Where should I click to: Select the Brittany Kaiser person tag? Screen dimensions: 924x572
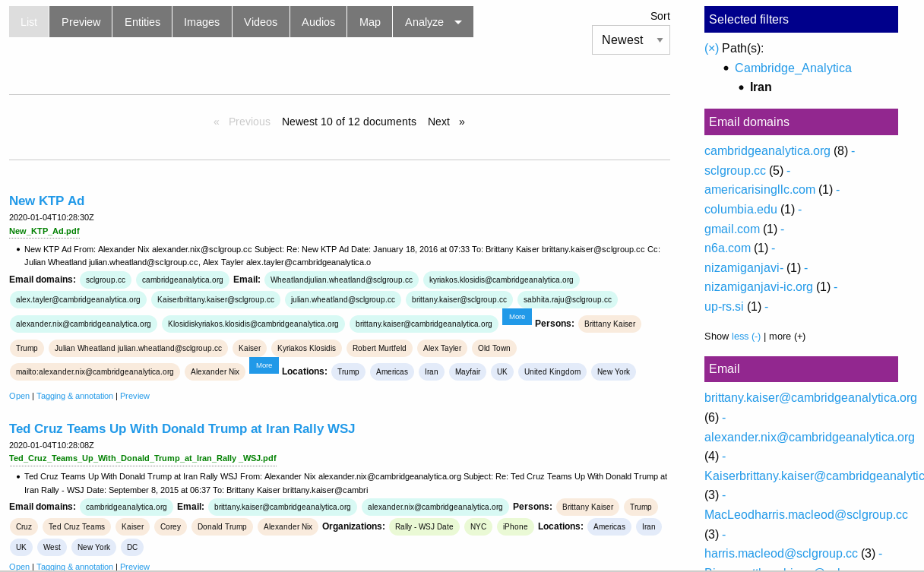609,324
